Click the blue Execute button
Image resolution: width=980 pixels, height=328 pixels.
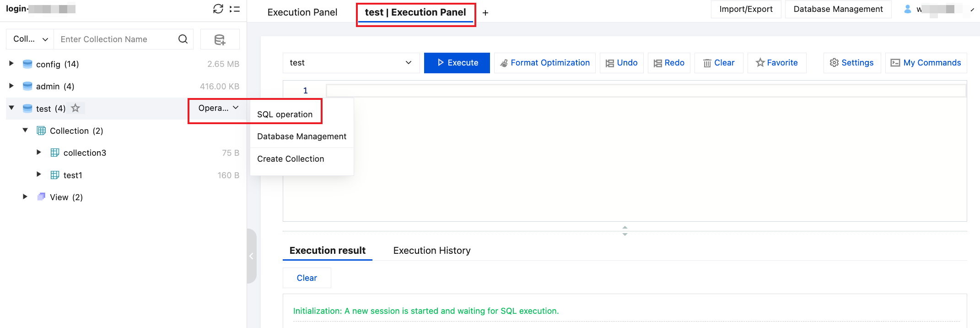(457, 63)
